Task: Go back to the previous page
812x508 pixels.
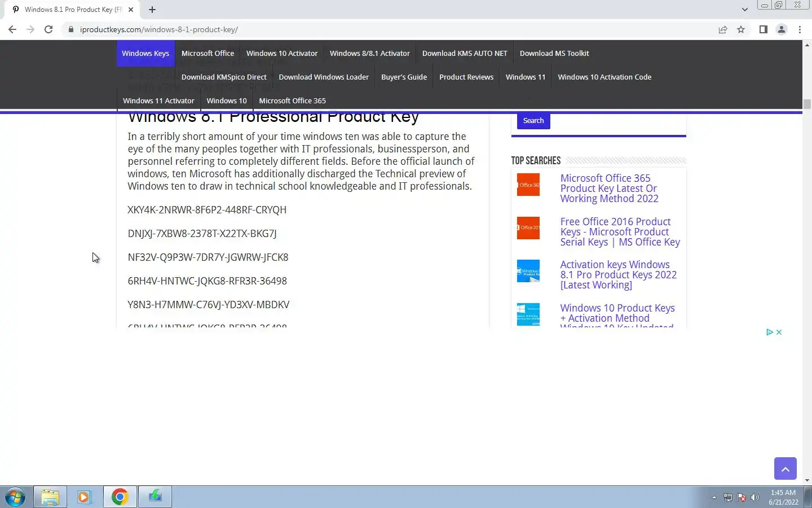Action: (12, 29)
